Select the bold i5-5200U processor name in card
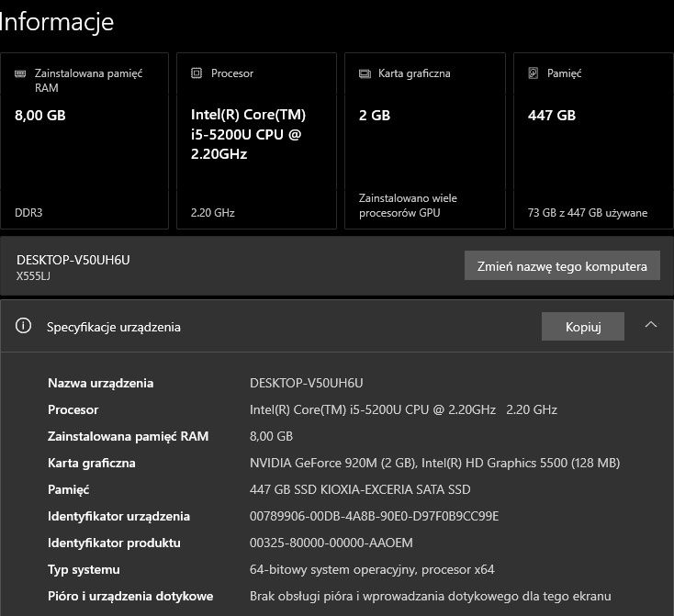This screenshot has width=674, height=616. (x=248, y=134)
